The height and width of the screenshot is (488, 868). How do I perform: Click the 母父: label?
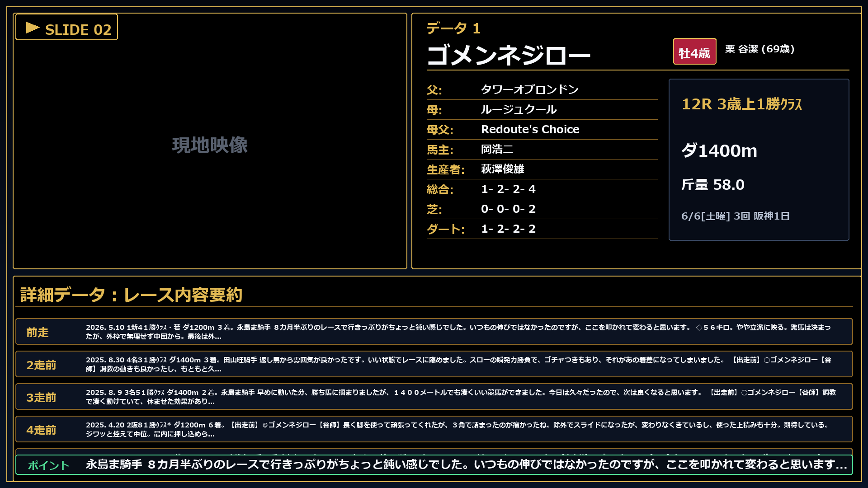tap(440, 130)
